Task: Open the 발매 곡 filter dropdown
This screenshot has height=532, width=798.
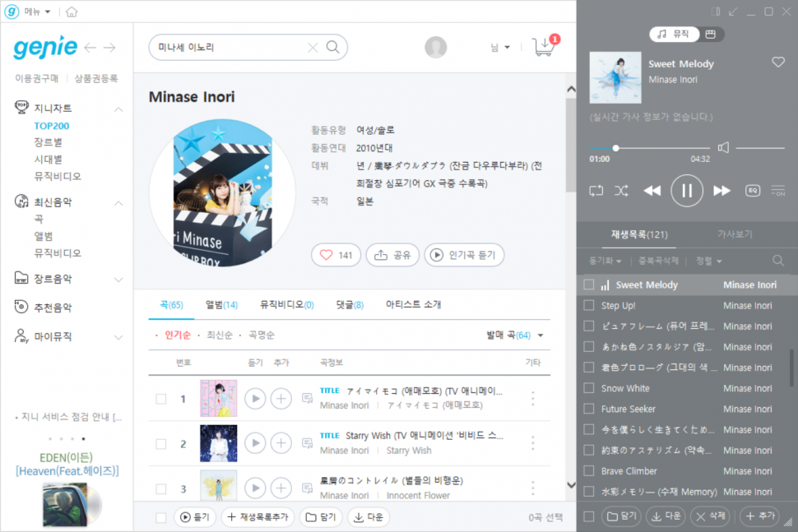Action: pyautogui.click(x=514, y=335)
